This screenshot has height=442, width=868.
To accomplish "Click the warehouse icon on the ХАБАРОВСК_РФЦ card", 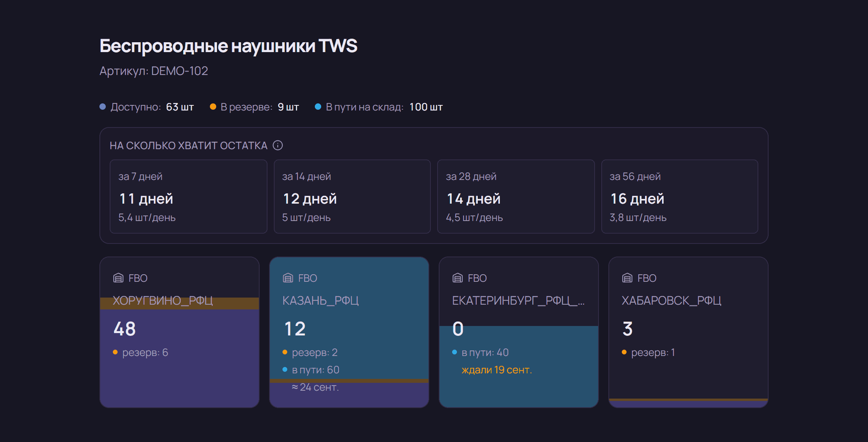I will (x=627, y=278).
